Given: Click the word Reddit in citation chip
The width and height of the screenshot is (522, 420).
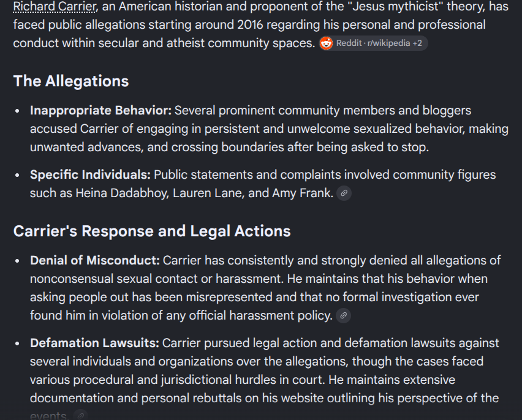Looking at the screenshot, I should [x=349, y=43].
